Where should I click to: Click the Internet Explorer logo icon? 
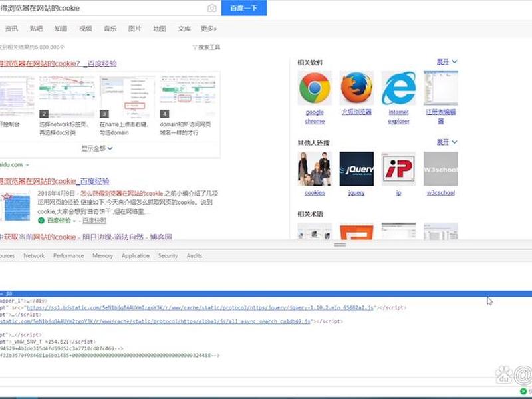(x=398, y=88)
